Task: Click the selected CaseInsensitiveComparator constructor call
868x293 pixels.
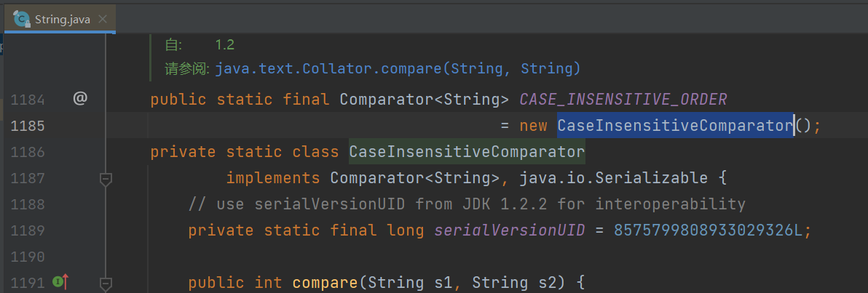Action: click(675, 126)
